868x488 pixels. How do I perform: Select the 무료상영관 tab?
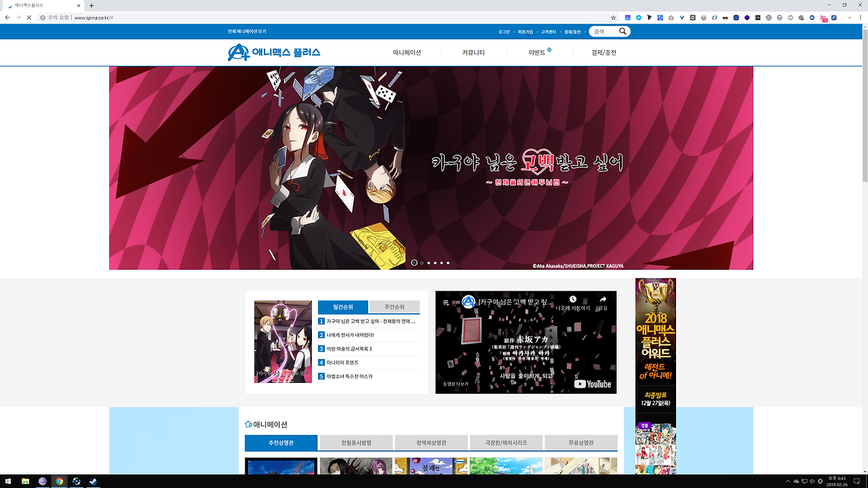tap(581, 443)
